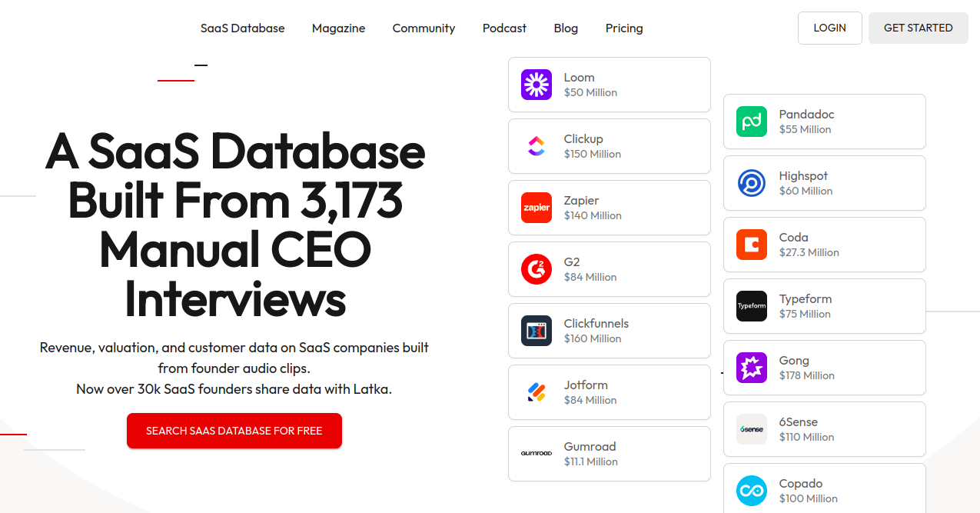The height and width of the screenshot is (513, 980).
Task: Select 6Sense's $110 Million revenue text
Action: click(x=807, y=437)
